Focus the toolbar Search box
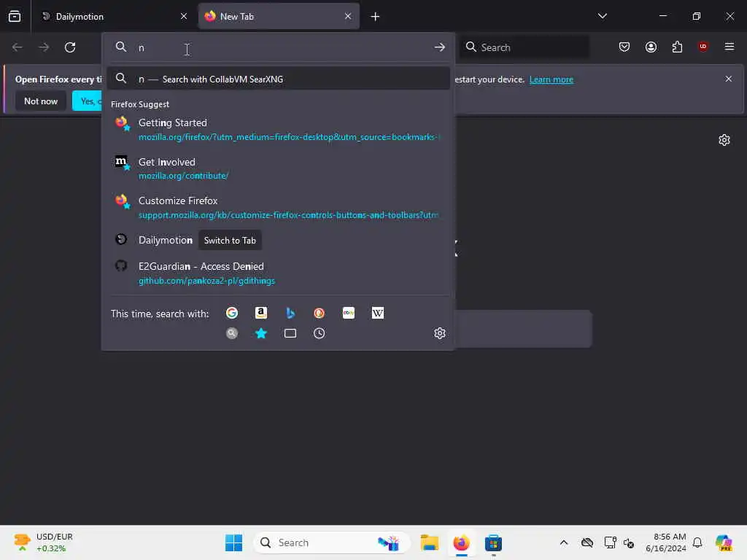Screen dimensions: 747x560 (525, 47)
